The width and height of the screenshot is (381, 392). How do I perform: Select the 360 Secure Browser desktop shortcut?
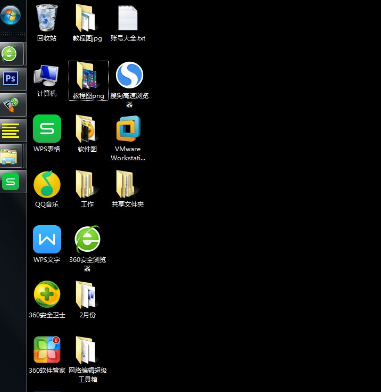click(x=87, y=248)
